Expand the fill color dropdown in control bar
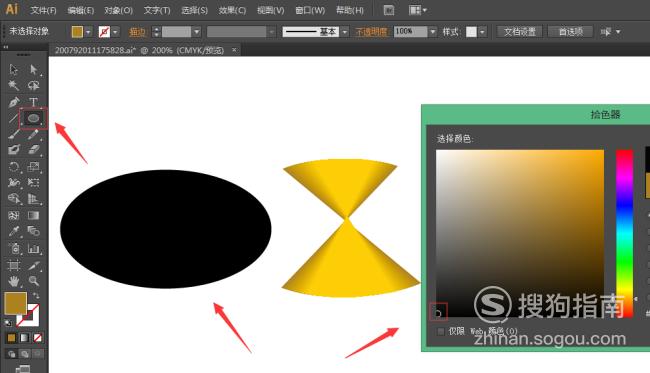Image resolution: width=650 pixels, height=373 pixels. (x=88, y=32)
